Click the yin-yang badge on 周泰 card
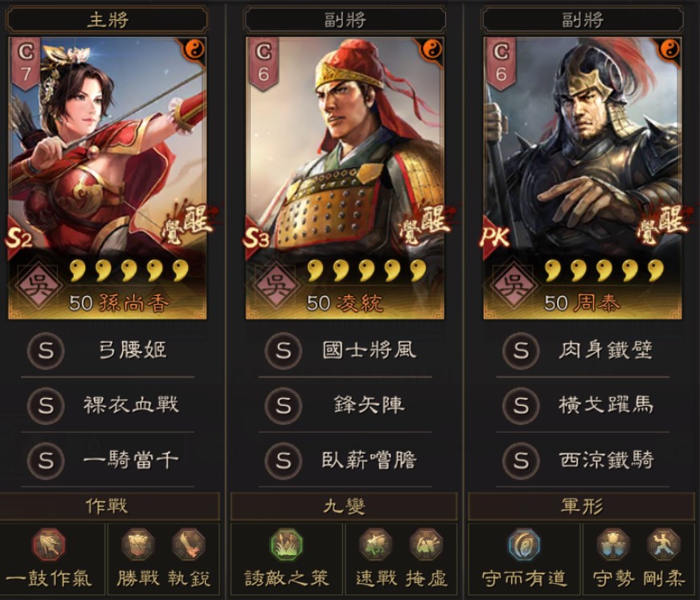Viewport: 700px width, 600px height. (669, 48)
